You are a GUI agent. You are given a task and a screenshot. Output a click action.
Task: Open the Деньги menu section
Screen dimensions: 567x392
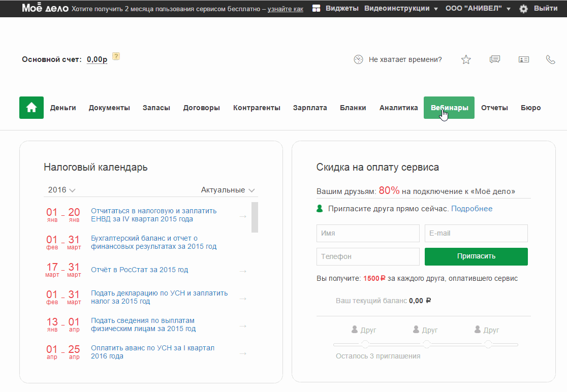pyautogui.click(x=63, y=108)
